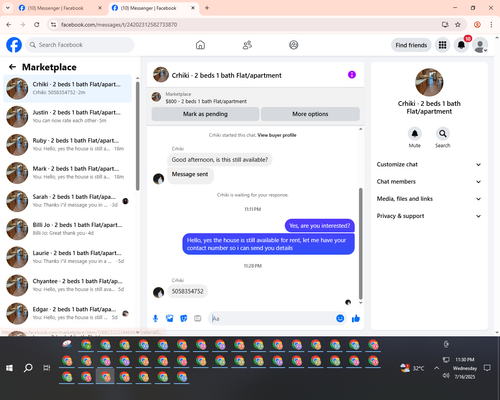This screenshot has height=400, width=500.
Task: Click More options button
Action: point(310,114)
